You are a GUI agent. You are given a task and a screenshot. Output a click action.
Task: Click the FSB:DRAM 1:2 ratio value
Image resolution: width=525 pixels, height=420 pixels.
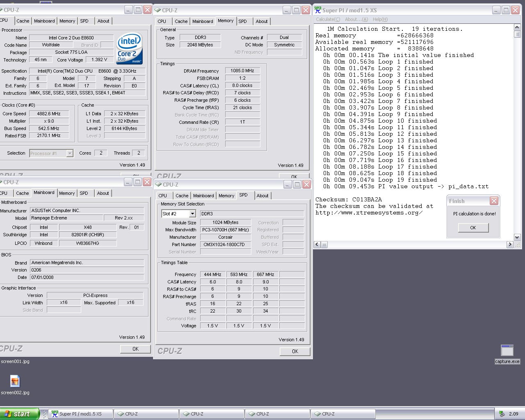pos(242,78)
